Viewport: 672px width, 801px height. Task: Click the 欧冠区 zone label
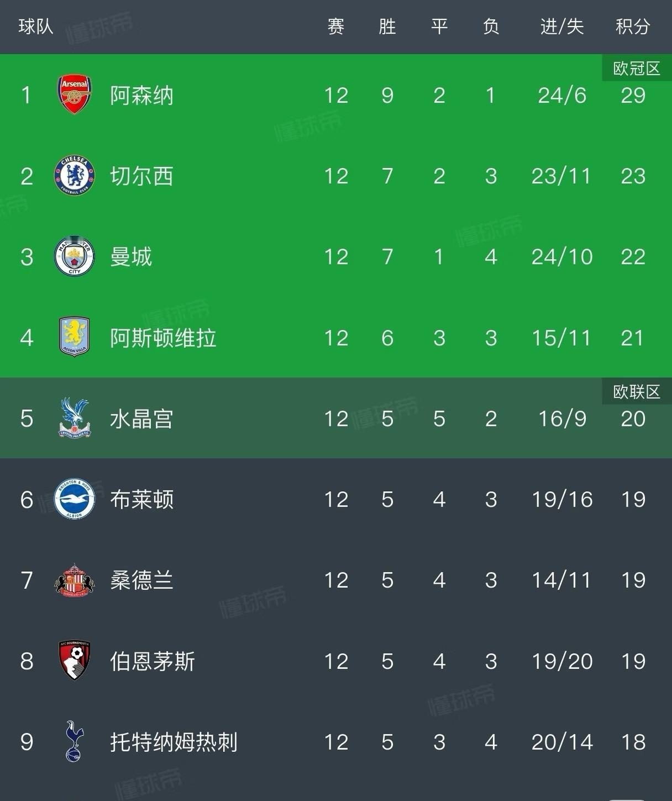[637, 68]
